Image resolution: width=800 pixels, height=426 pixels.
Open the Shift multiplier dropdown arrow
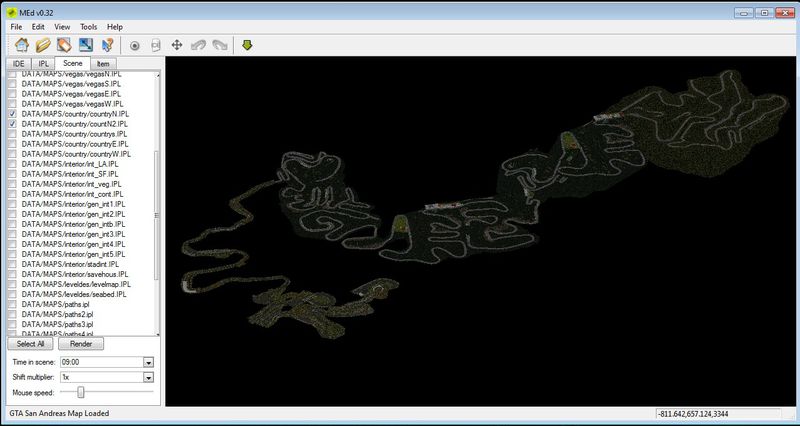pyautogui.click(x=148, y=378)
